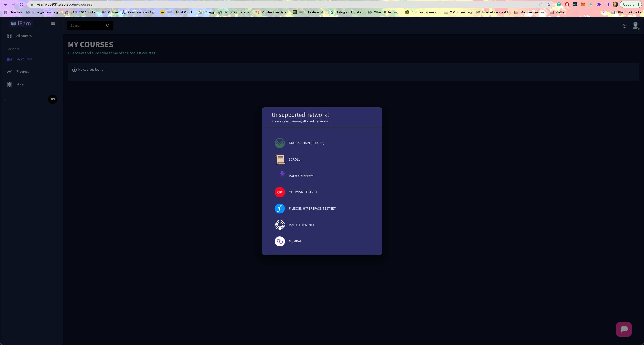Image resolution: width=644 pixels, height=345 pixels.
Task: Click OPTIMISM TESTNET label
Action: click(303, 192)
